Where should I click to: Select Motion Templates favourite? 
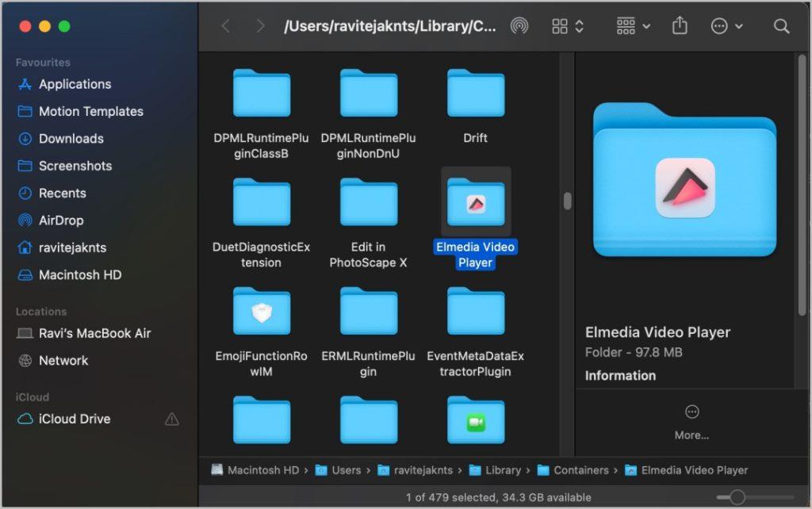[80, 111]
